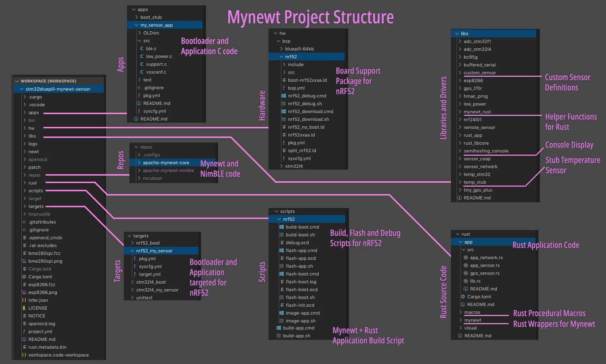Viewport: 606px width, 364px height.
Task: Click the Windows icon next to build-boot.cmd
Action: 282,227
